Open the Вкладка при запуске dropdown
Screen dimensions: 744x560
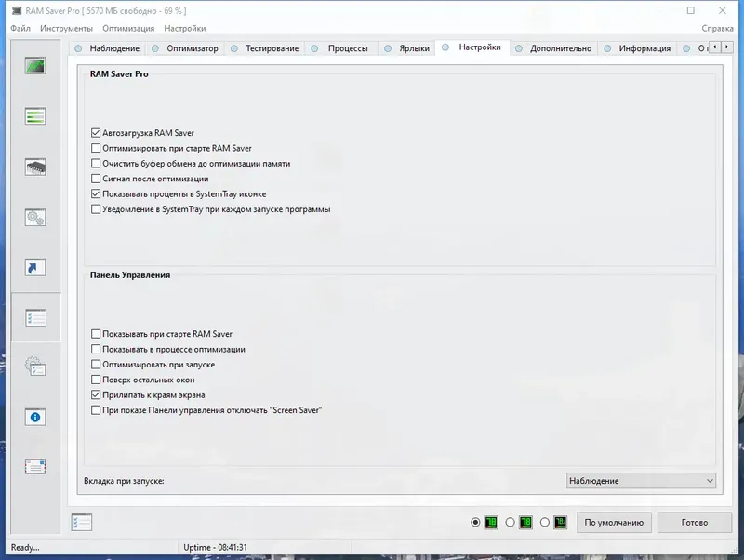pos(640,480)
